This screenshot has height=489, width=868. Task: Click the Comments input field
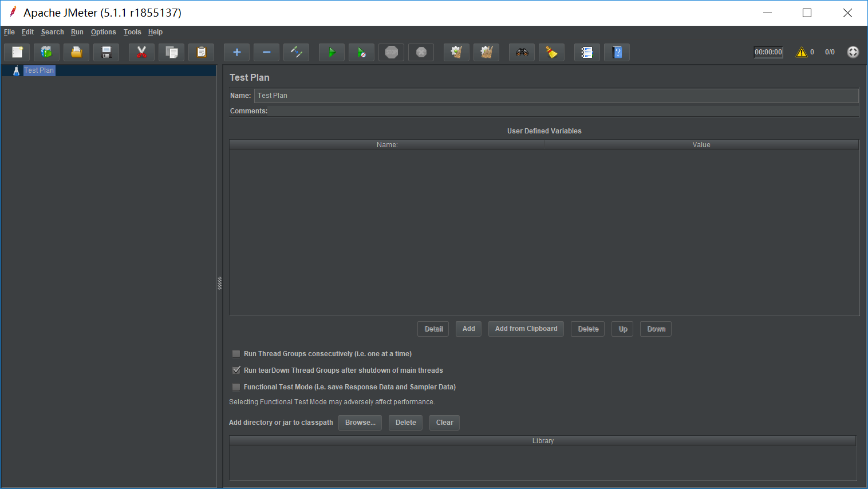563,111
